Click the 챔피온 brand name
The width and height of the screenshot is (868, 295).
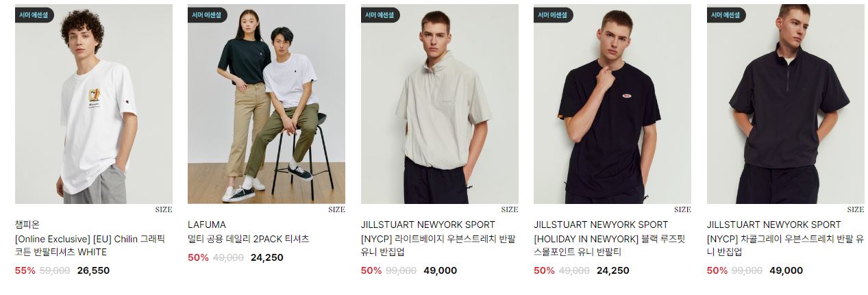[27, 225]
